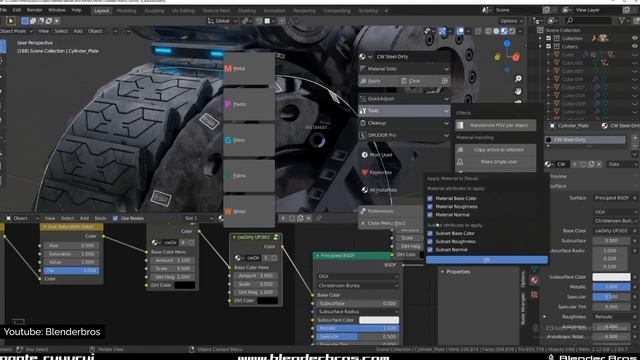The width and height of the screenshot is (640, 360).
Task: Click the Subsurface value field in properties
Action: (x=611, y=241)
